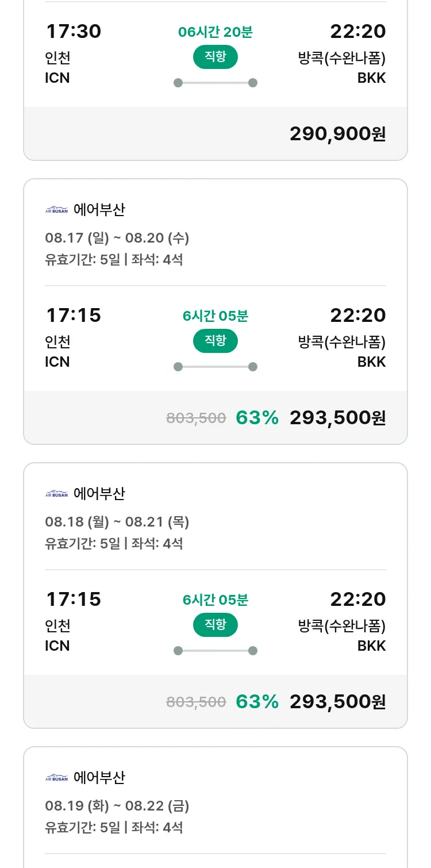
Task: Tap the 63% discount on the 08.18 card
Action: [257, 702]
